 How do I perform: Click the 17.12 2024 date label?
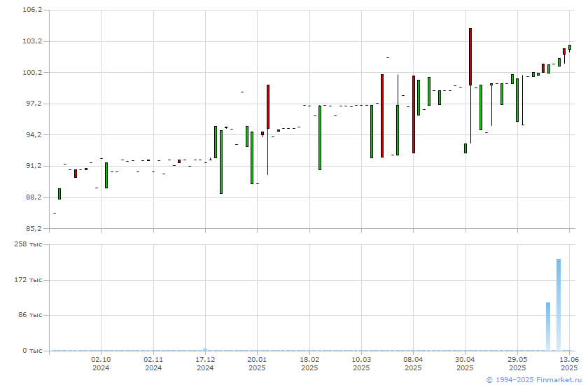click(x=205, y=363)
